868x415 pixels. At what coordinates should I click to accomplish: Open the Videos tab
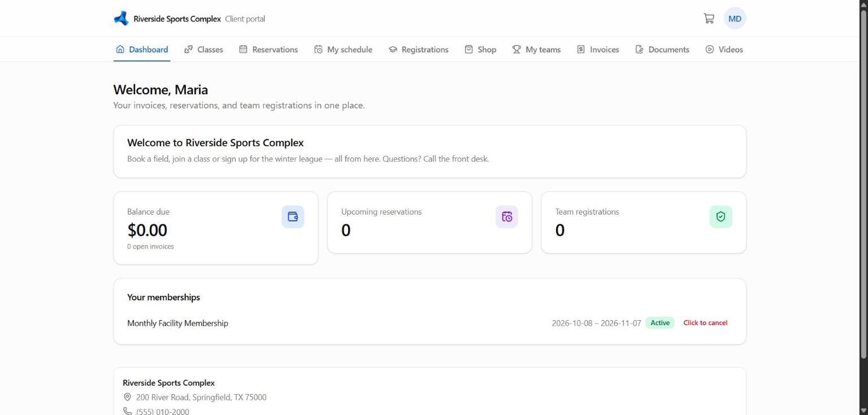724,50
